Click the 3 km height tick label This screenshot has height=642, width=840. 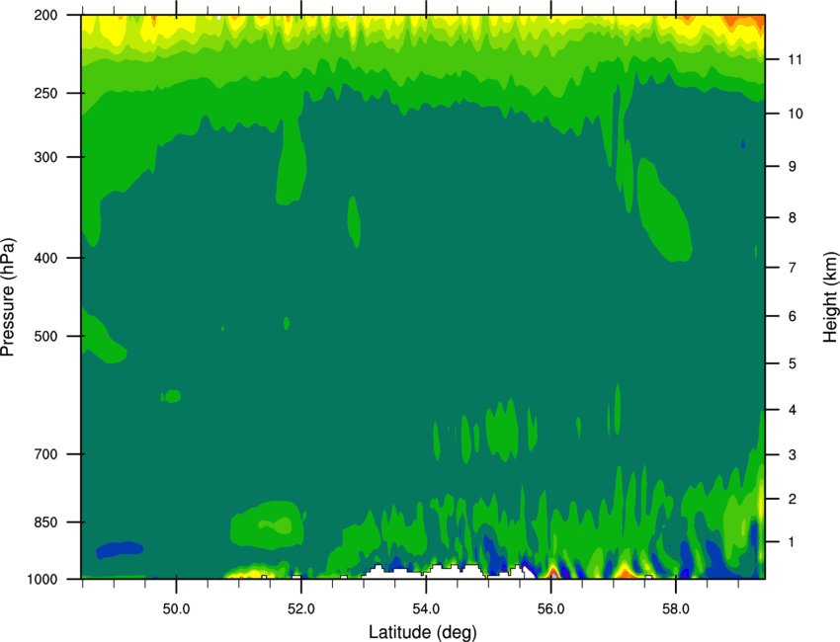coord(793,455)
